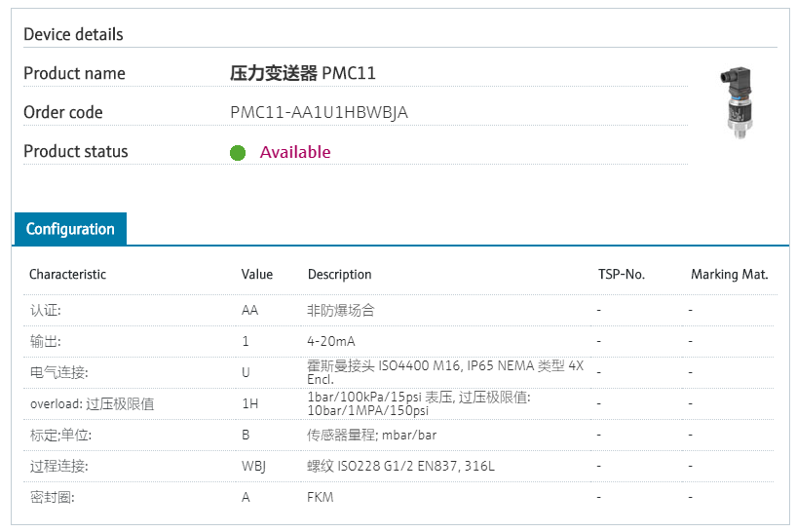This screenshot has height=532, width=796.
Task: Select the 电气连接 row with value U
Action: (x=399, y=372)
